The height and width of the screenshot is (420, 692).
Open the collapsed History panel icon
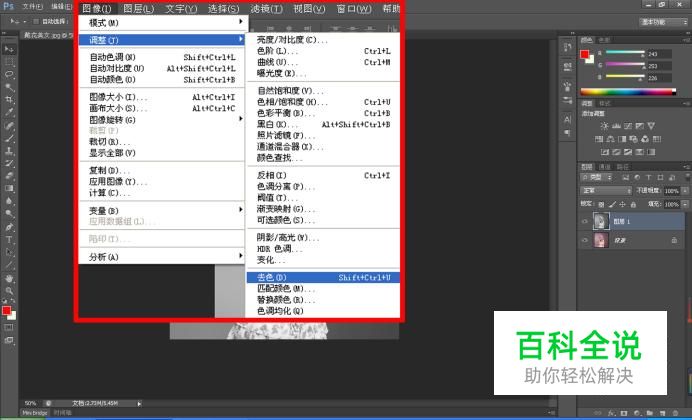pyautogui.click(x=568, y=48)
